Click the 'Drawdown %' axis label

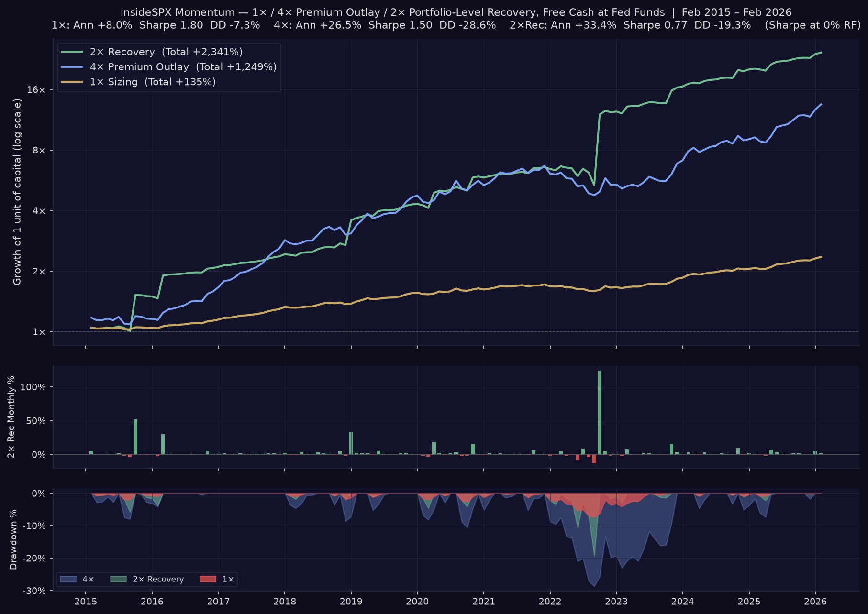click(13, 539)
